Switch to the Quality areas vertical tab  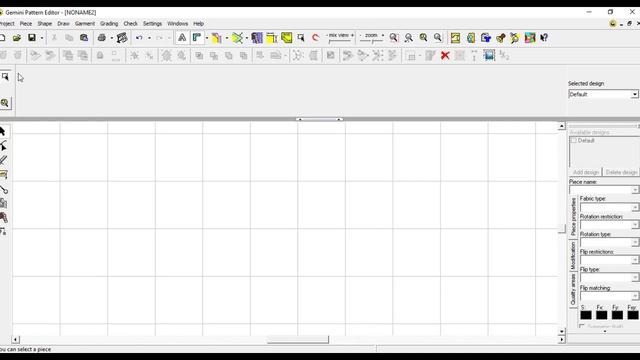[573, 289]
